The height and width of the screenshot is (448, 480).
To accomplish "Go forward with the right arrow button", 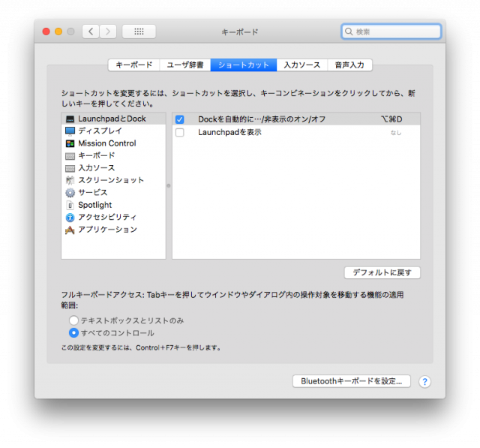I will 108,32.
